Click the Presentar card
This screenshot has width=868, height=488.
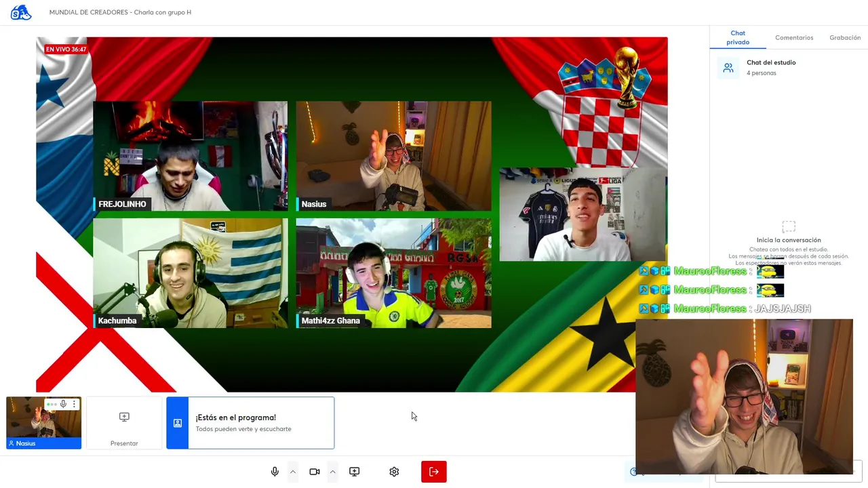point(124,423)
